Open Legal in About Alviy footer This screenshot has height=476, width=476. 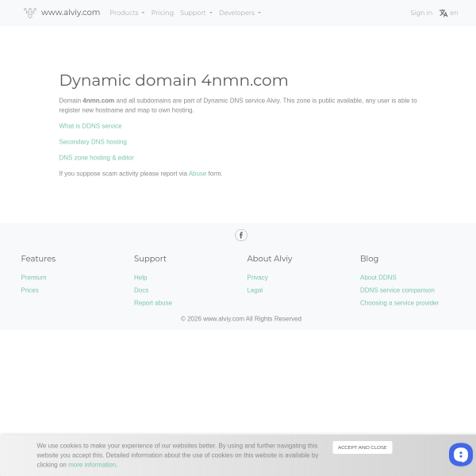click(255, 290)
